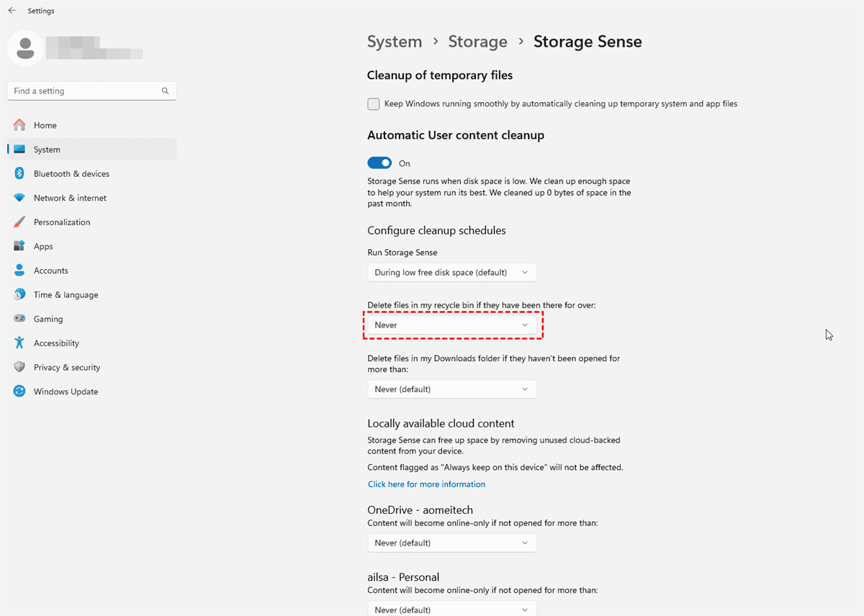Click the Accessibility figure icon
Screen dimensions: 864x616
[19, 343]
